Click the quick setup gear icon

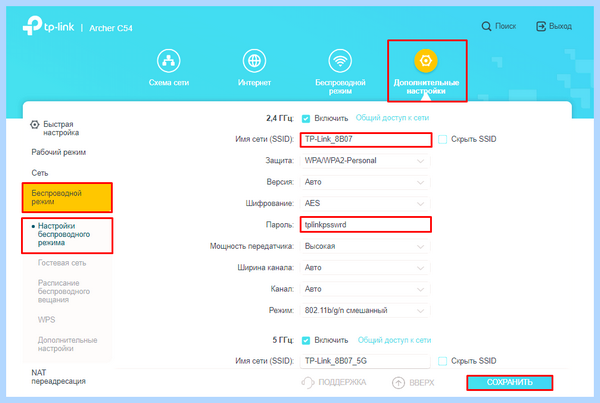pyautogui.click(x=34, y=124)
